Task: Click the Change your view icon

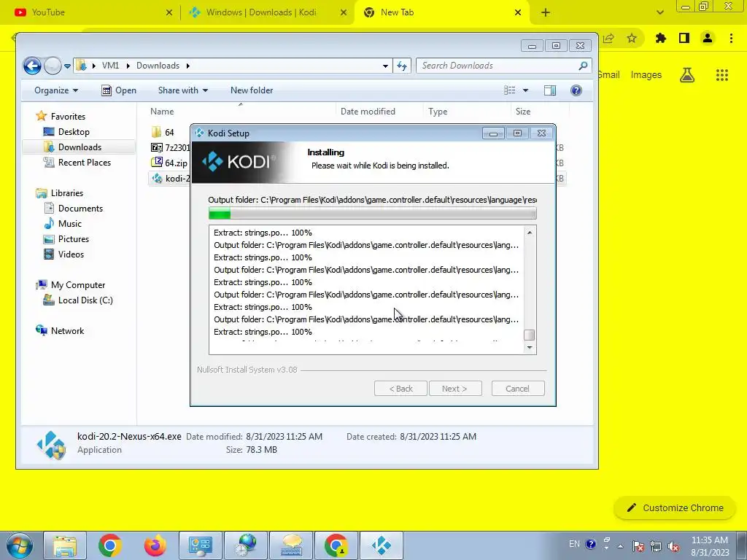Action: tap(510, 90)
